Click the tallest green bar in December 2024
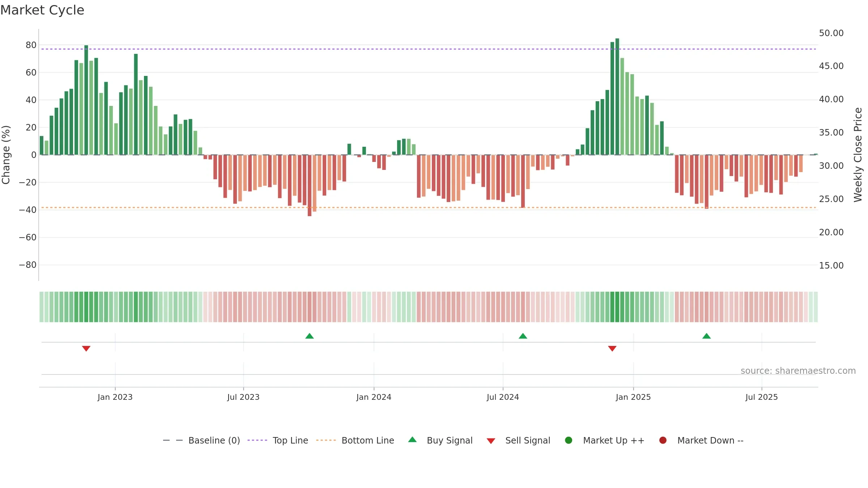The image size is (868, 488). point(617,97)
